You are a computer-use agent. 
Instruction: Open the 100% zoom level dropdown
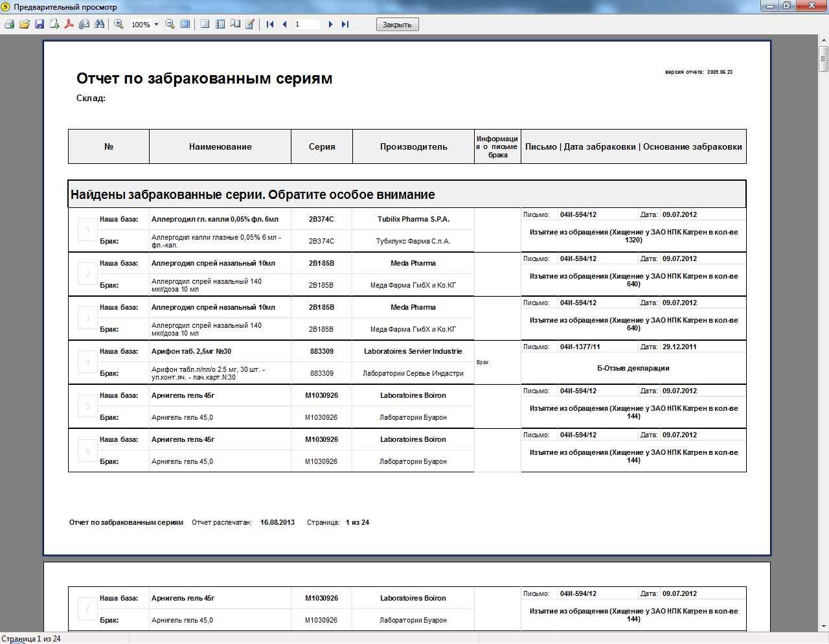pyautogui.click(x=156, y=25)
